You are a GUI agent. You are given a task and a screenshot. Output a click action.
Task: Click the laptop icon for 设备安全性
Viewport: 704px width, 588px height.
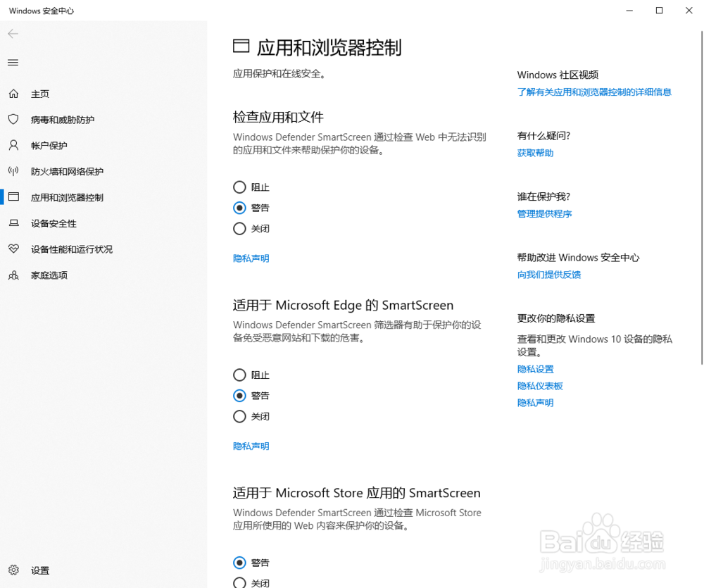[x=14, y=223]
